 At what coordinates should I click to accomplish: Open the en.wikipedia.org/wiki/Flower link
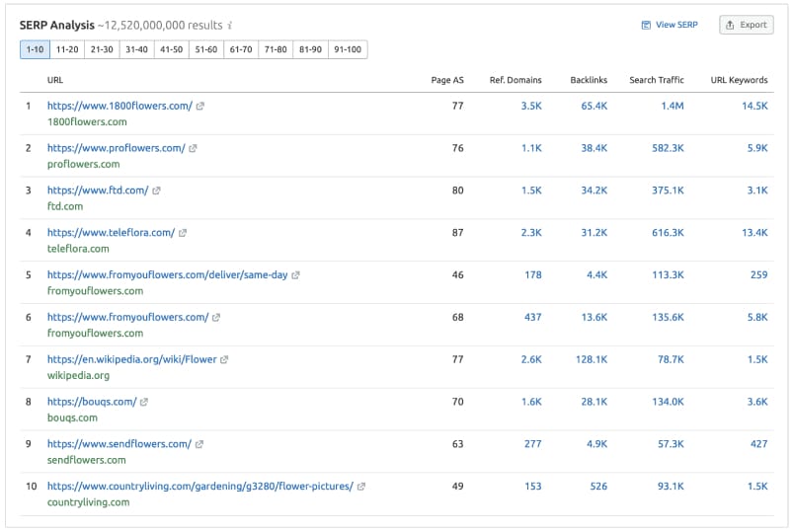[131, 360]
